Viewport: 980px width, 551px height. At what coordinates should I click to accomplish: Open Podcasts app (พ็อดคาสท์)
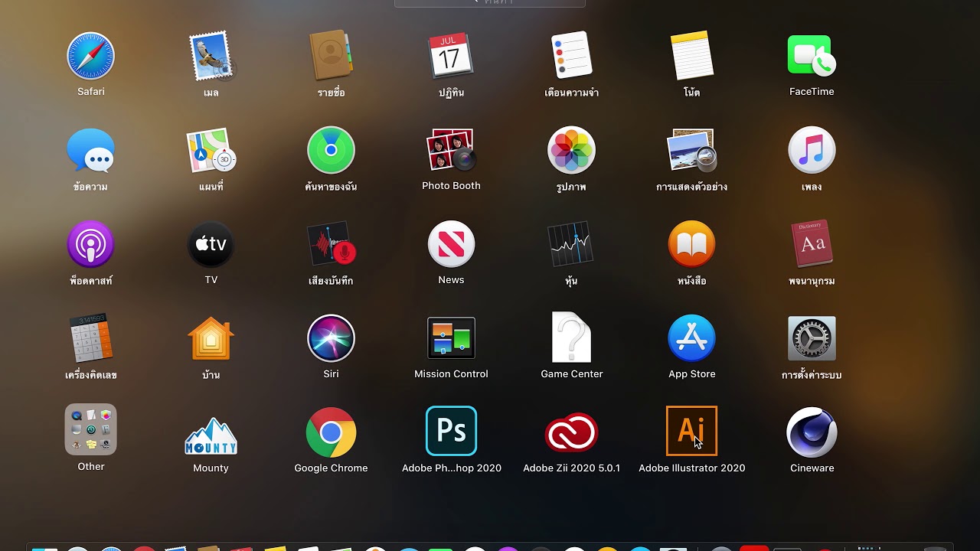click(x=90, y=245)
